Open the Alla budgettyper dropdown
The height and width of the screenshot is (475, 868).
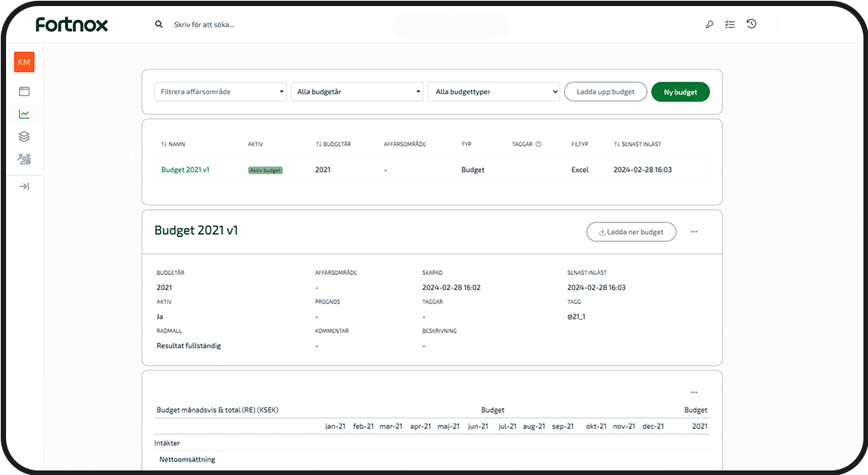pos(493,92)
